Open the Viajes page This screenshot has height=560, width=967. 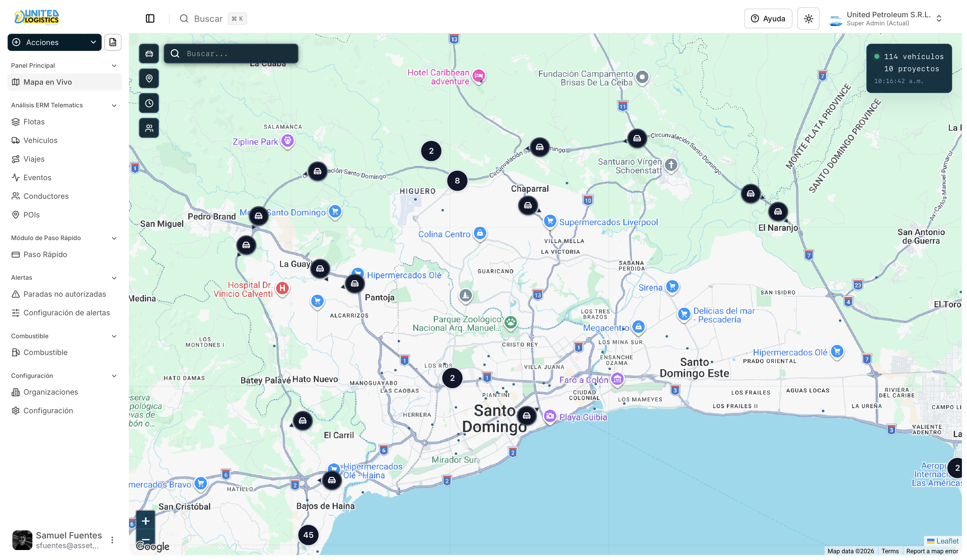pos(64,159)
